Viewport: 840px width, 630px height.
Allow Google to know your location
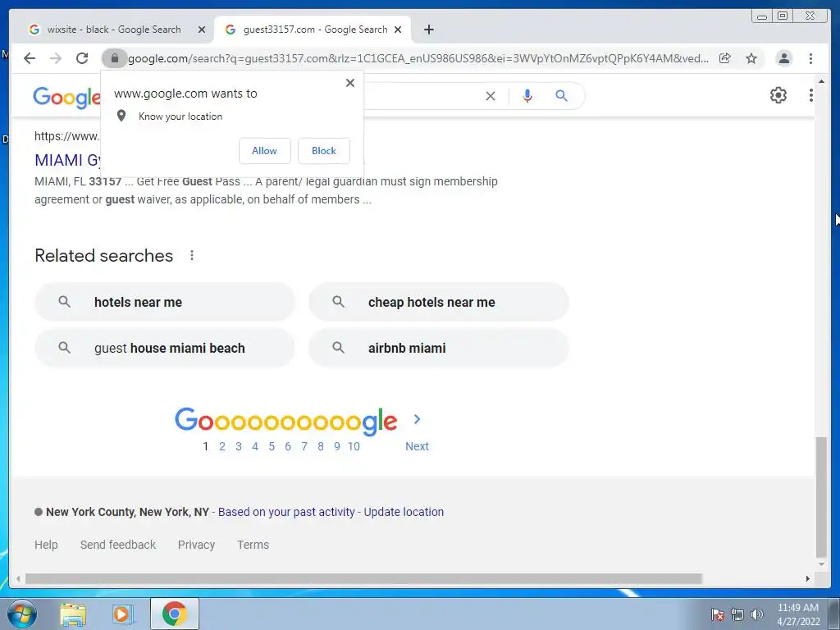click(x=265, y=151)
